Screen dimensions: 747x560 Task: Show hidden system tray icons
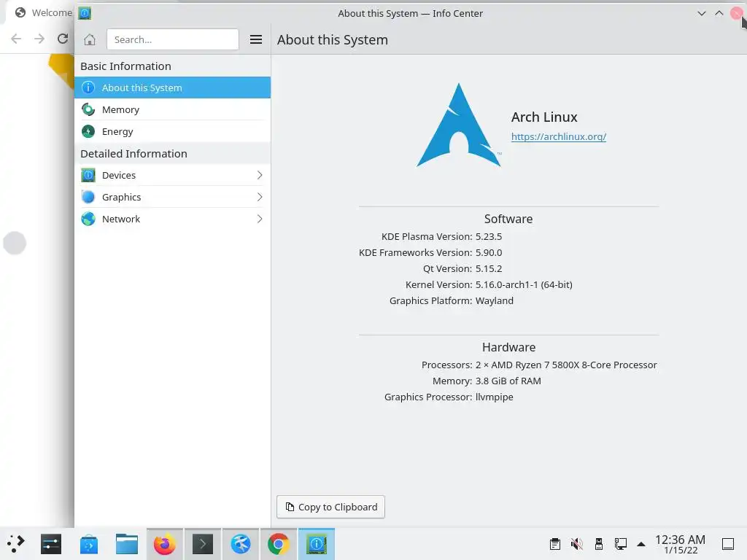[x=641, y=544]
